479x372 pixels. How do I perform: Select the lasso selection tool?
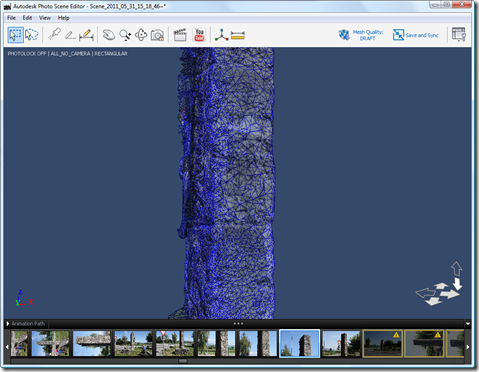(x=32, y=35)
